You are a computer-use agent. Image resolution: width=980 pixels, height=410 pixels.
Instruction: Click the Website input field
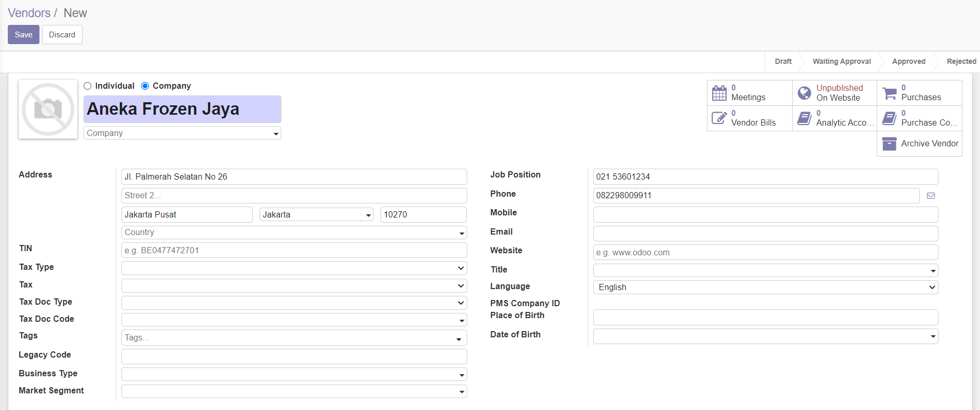(766, 252)
